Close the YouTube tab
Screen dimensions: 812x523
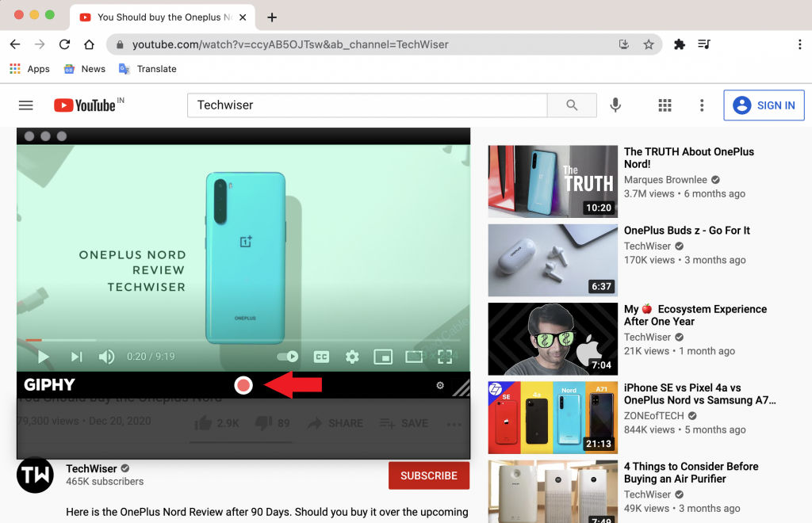[243, 17]
